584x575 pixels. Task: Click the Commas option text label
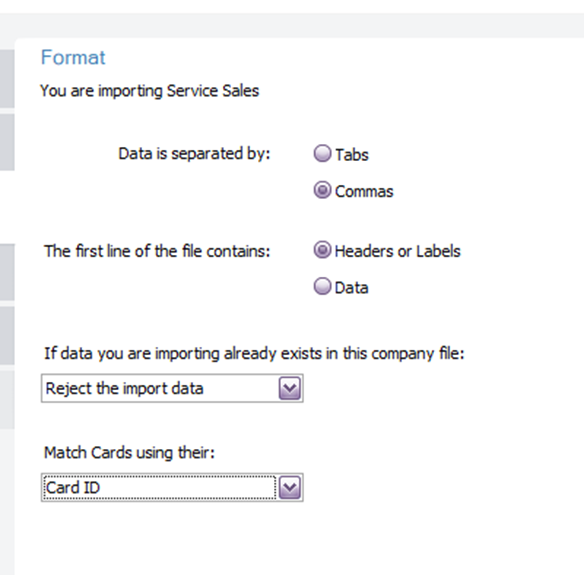[364, 191]
